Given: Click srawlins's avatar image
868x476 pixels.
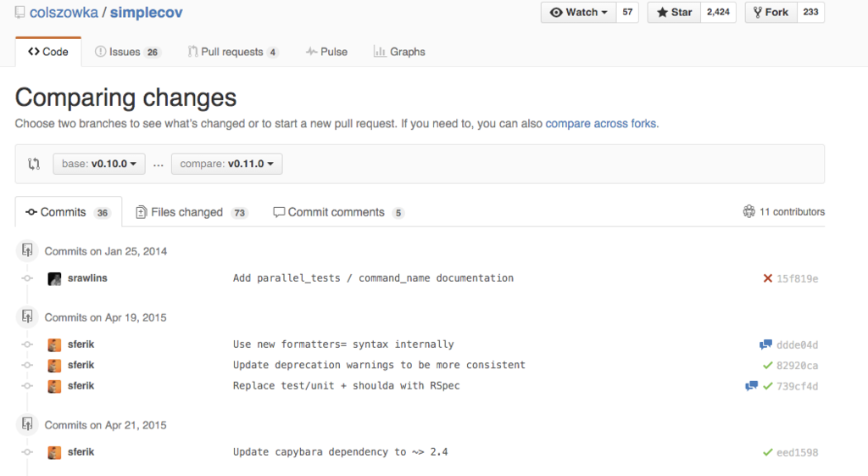Looking at the screenshot, I should tap(54, 278).
